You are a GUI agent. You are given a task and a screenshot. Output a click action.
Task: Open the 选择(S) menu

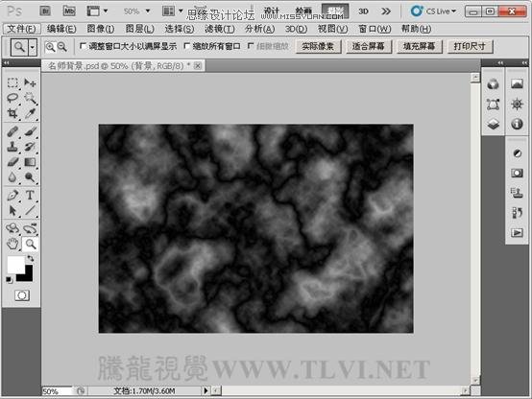pos(180,29)
